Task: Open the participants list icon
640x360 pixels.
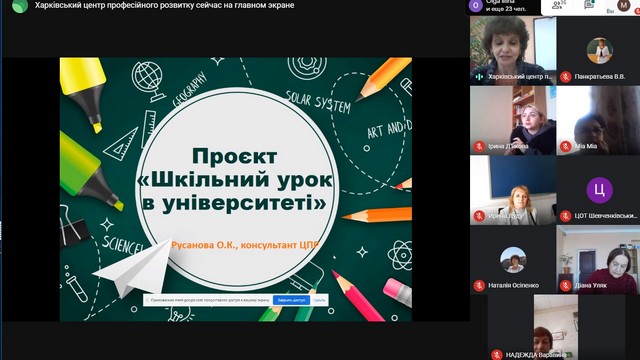Action: (x=558, y=5)
